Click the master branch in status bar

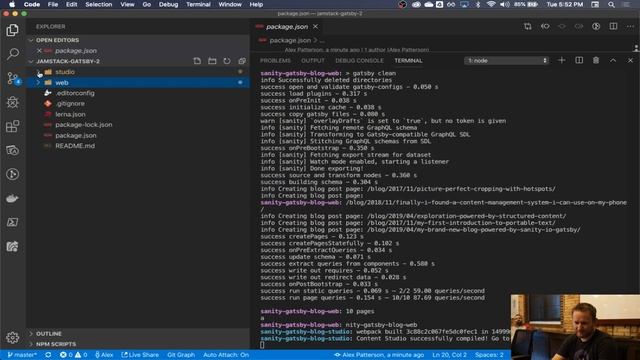click(22, 355)
